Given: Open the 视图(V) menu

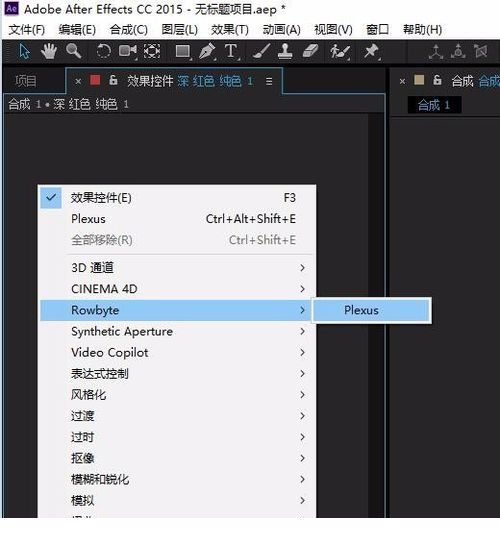Looking at the screenshot, I should click(333, 30).
